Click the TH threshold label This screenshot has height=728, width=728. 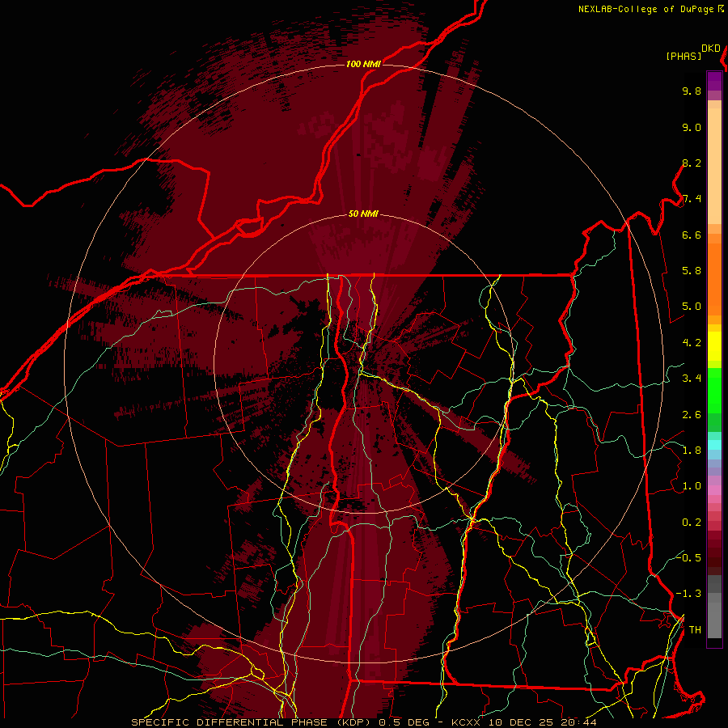695,630
